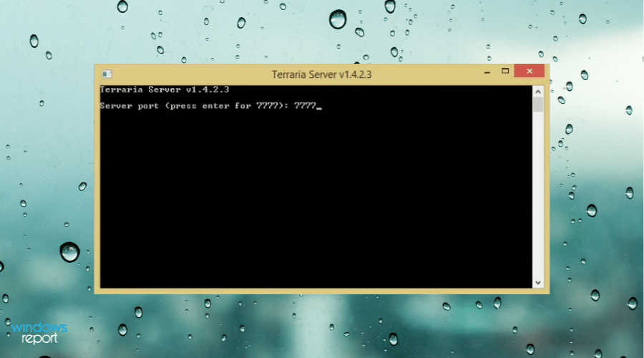
Task: Maximize the Terraria Server window
Action: pyautogui.click(x=505, y=71)
